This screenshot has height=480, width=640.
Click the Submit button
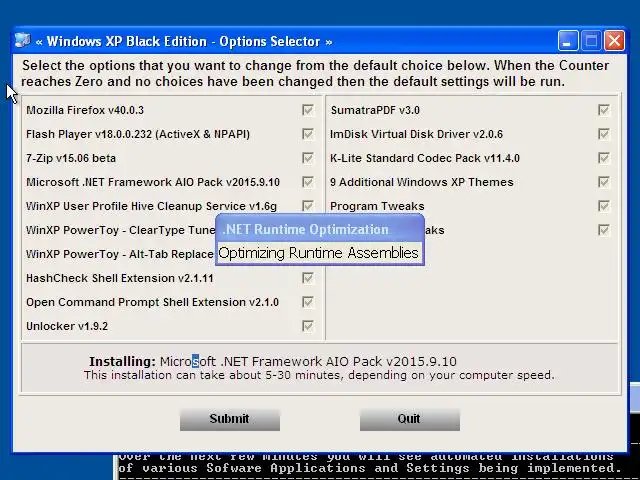coord(230,419)
